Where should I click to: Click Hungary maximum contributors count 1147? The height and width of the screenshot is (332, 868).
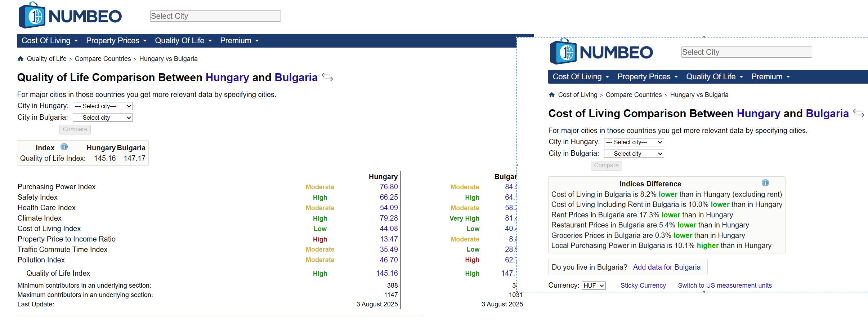click(x=391, y=295)
